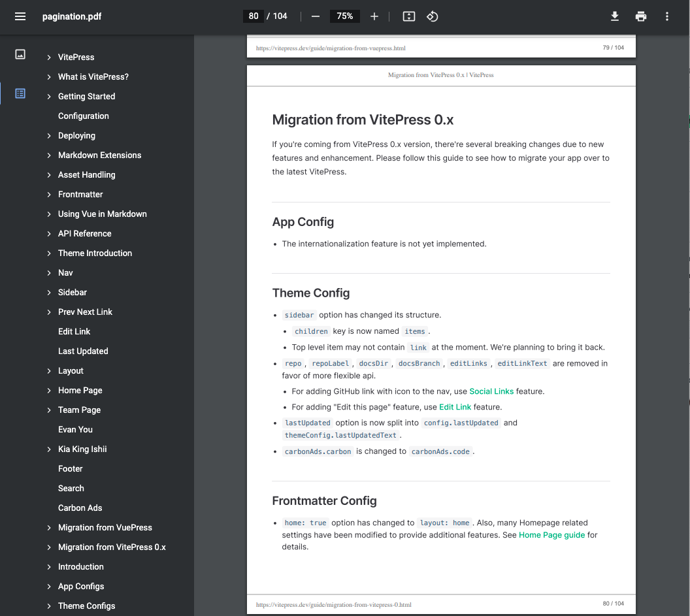Rotate the page counterclockwise
The height and width of the screenshot is (616, 690).
pyautogui.click(x=432, y=16)
